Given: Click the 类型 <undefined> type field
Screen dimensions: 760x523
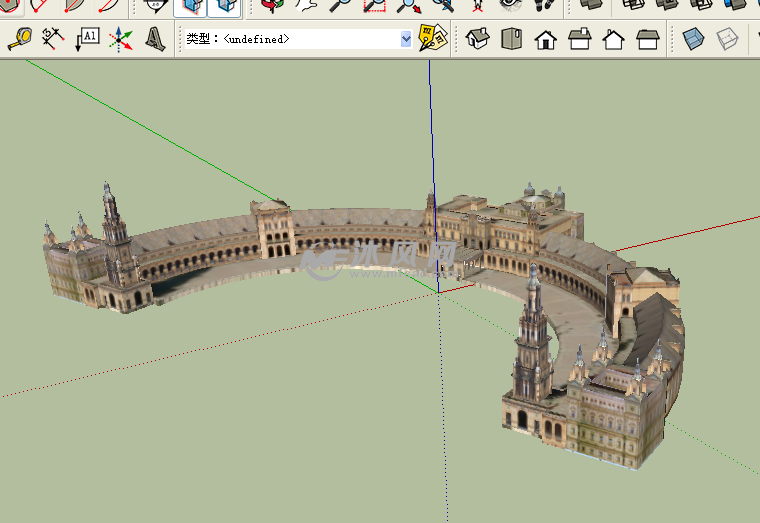Looking at the screenshot, I should (298, 39).
